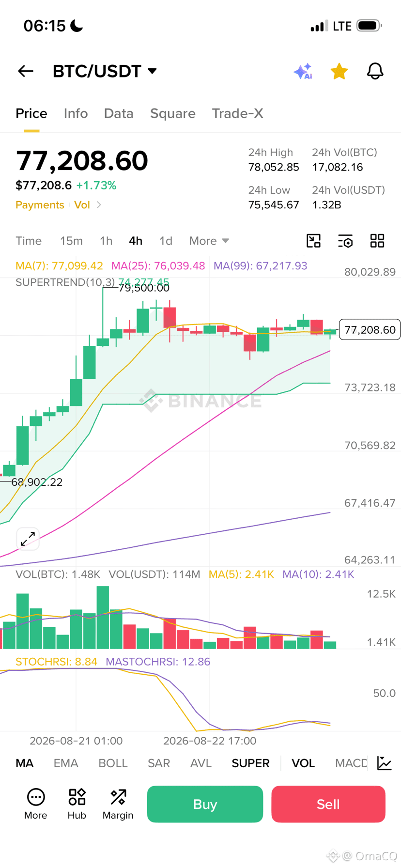Toggle the VOL sub-indicator
The height and width of the screenshot is (868, 401).
pyautogui.click(x=303, y=763)
